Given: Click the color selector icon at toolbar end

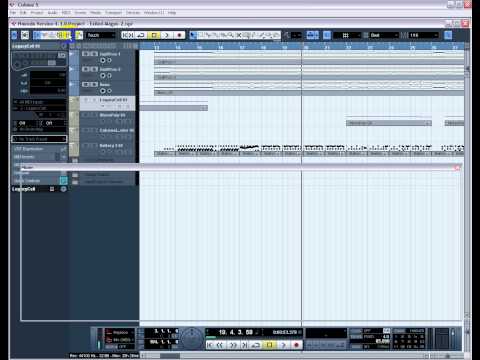Looking at the screenshot, I should tap(448, 35).
